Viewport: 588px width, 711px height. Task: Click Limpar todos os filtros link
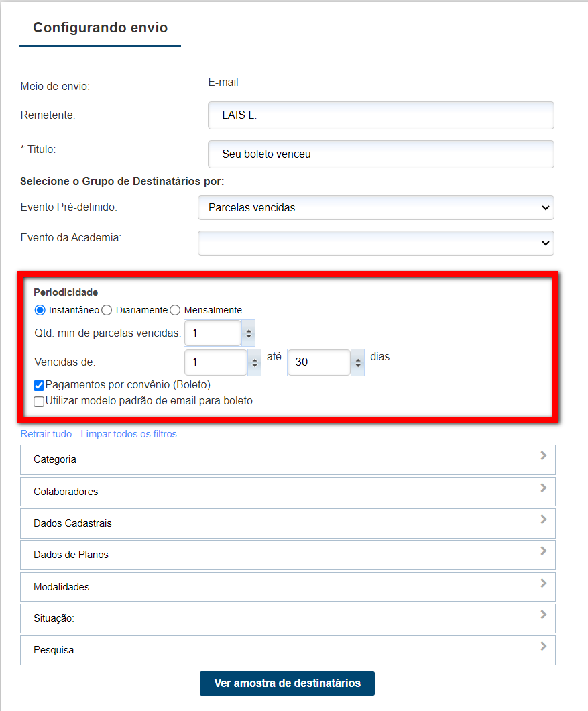pyautogui.click(x=129, y=434)
